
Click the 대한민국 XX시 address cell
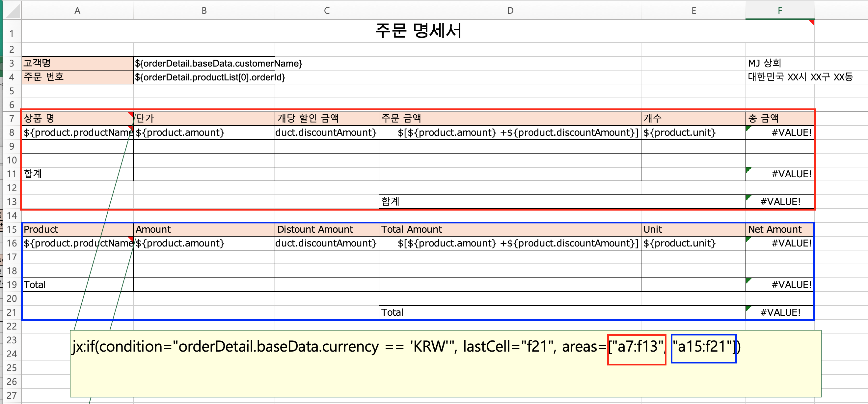(x=780, y=77)
